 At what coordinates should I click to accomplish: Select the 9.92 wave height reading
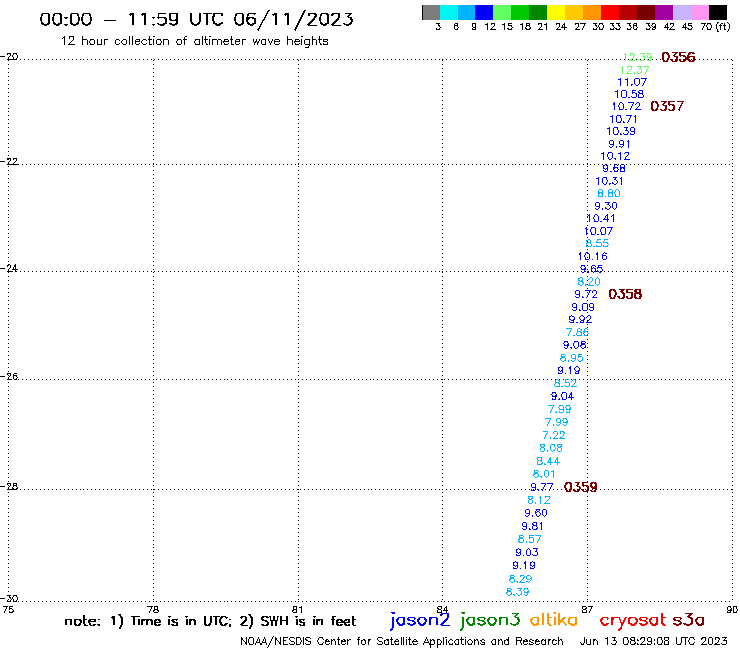click(580, 320)
